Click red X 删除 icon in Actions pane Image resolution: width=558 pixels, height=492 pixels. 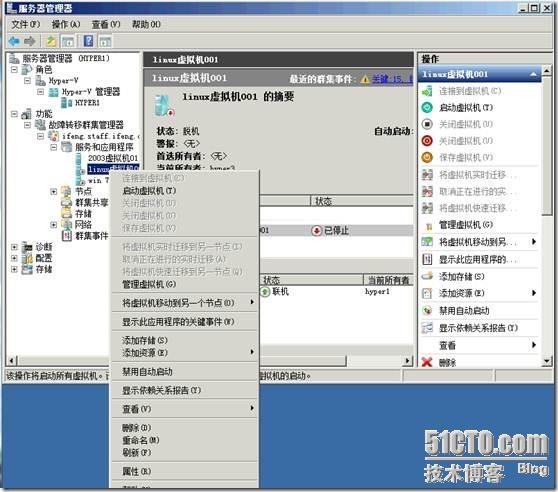427,362
